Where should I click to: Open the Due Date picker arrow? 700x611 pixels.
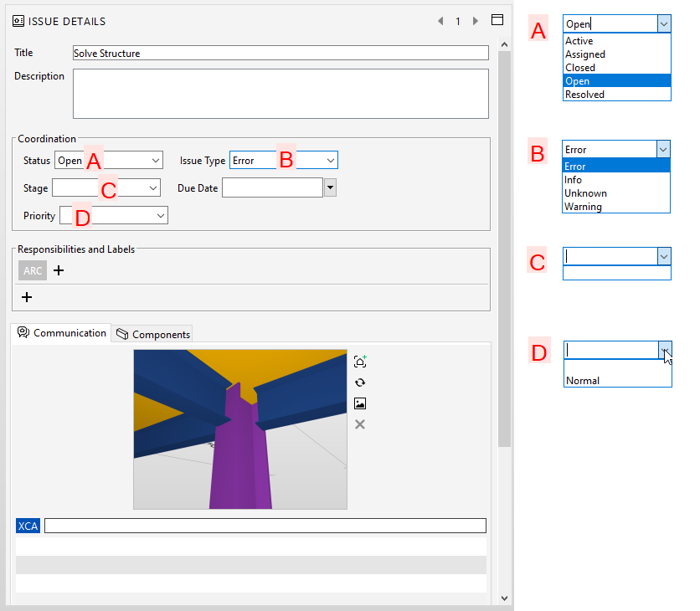tap(330, 187)
